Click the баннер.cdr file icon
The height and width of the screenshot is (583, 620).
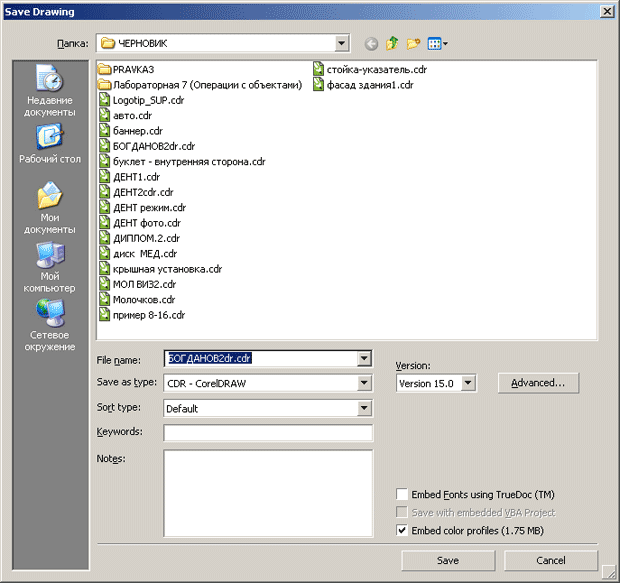coord(104,131)
